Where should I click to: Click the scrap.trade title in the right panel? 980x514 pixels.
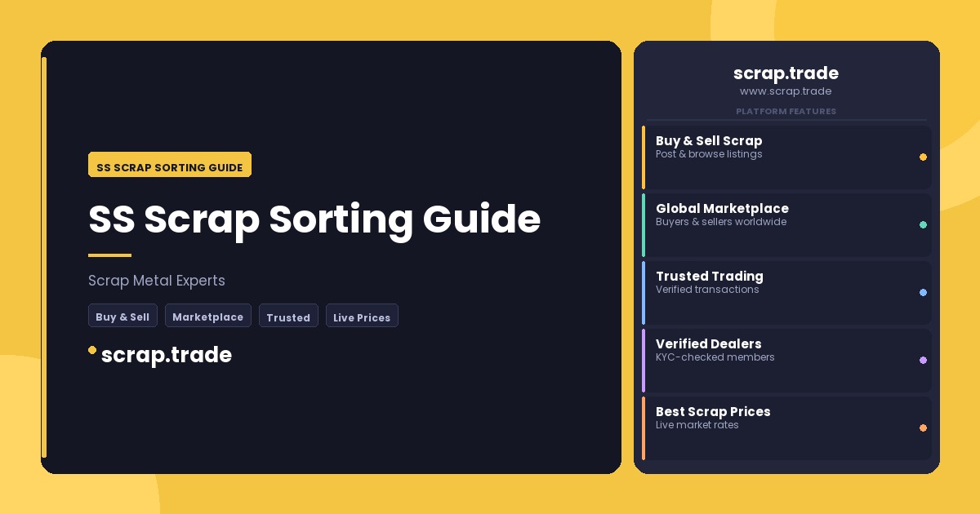786,73
